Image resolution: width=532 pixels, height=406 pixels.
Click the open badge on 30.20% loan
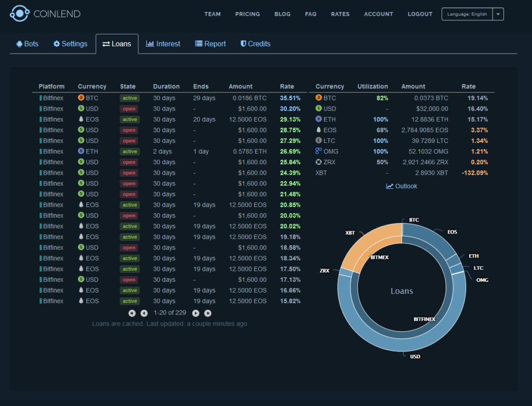(129, 109)
